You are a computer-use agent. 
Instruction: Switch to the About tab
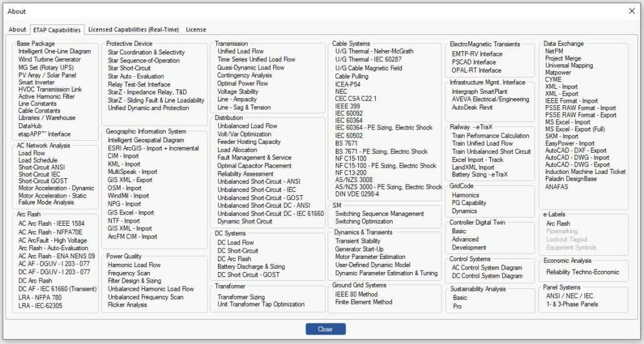point(18,29)
